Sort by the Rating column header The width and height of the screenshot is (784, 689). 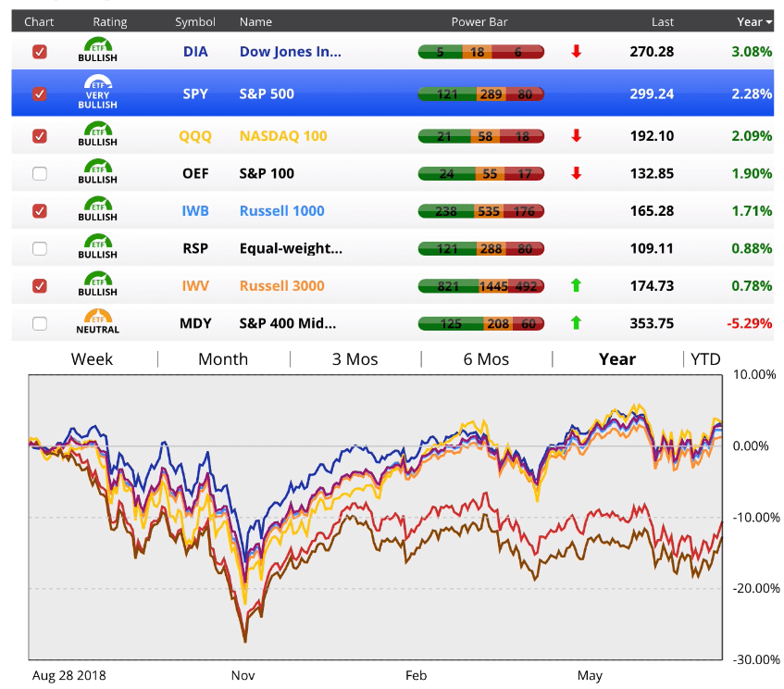coord(110,22)
